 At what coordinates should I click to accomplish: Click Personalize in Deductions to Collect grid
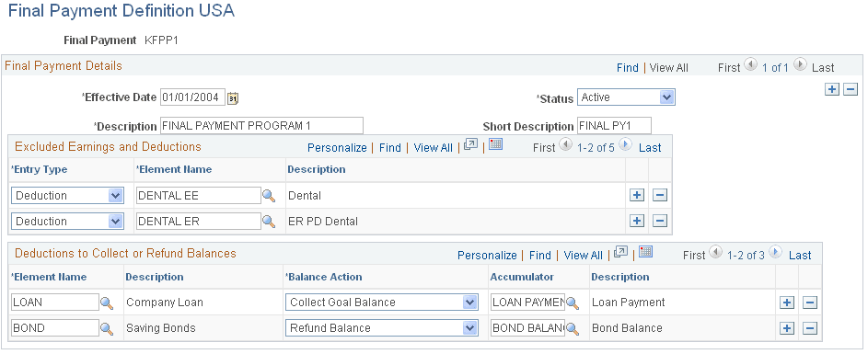click(487, 256)
